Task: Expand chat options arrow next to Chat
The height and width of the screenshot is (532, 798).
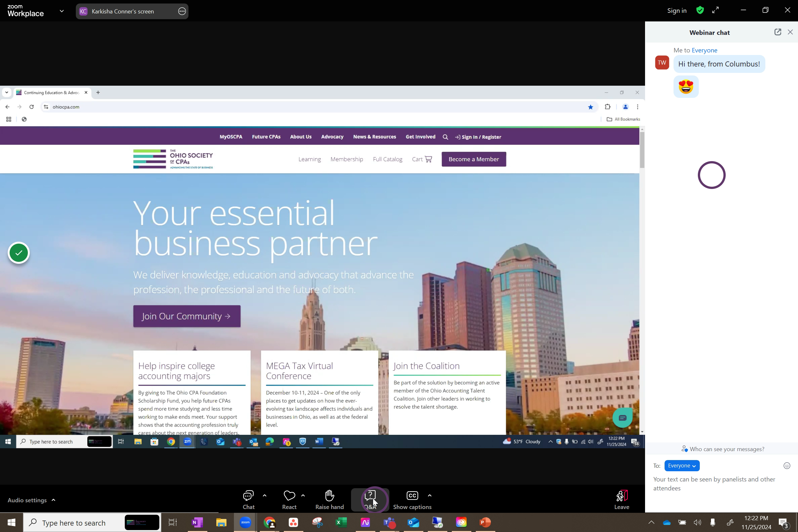Action: (265, 496)
